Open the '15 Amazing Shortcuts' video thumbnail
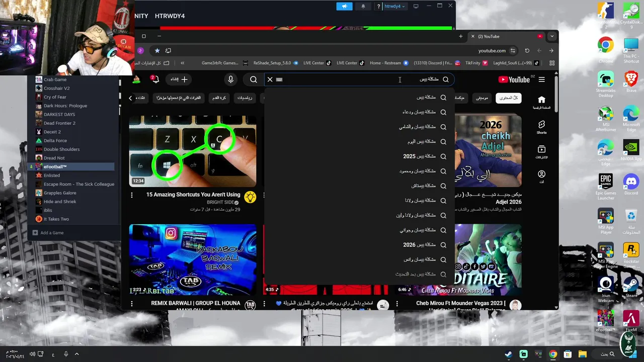The width and height of the screenshot is (644, 362). (193, 151)
